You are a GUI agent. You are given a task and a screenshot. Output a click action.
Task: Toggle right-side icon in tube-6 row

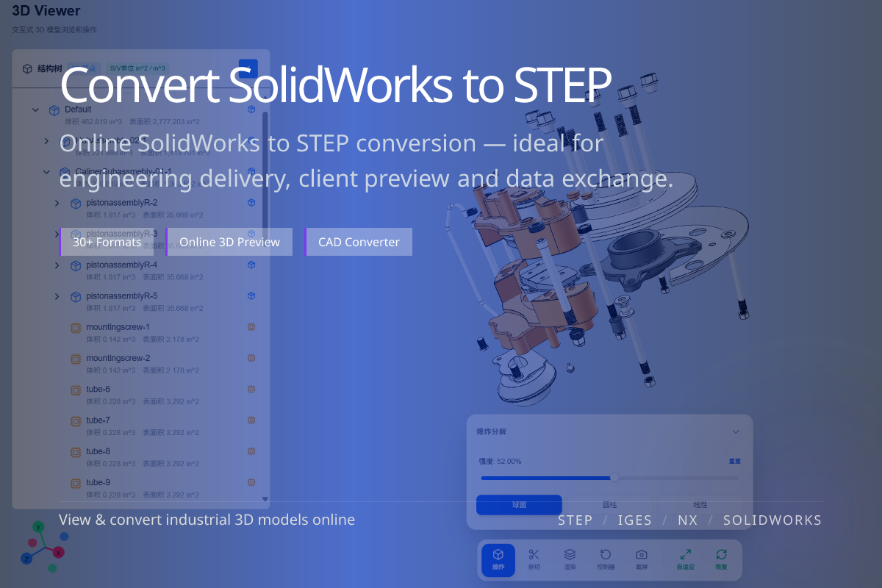click(x=251, y=389)
